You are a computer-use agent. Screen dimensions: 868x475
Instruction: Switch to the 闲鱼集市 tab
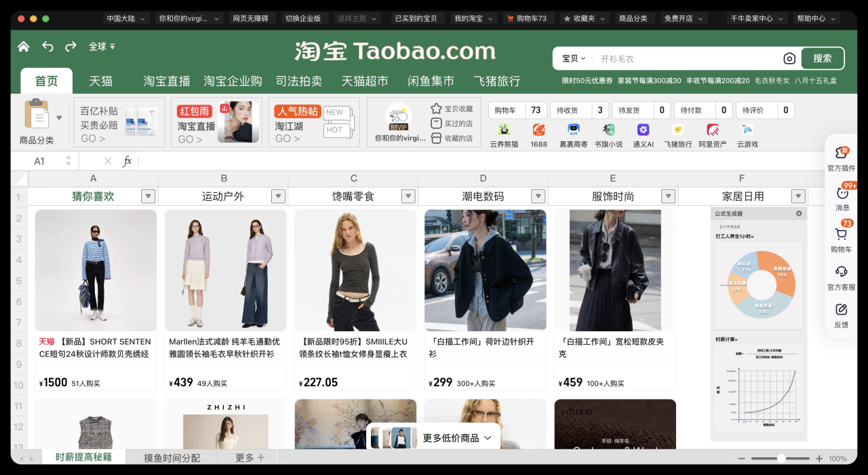pos(431,81)
